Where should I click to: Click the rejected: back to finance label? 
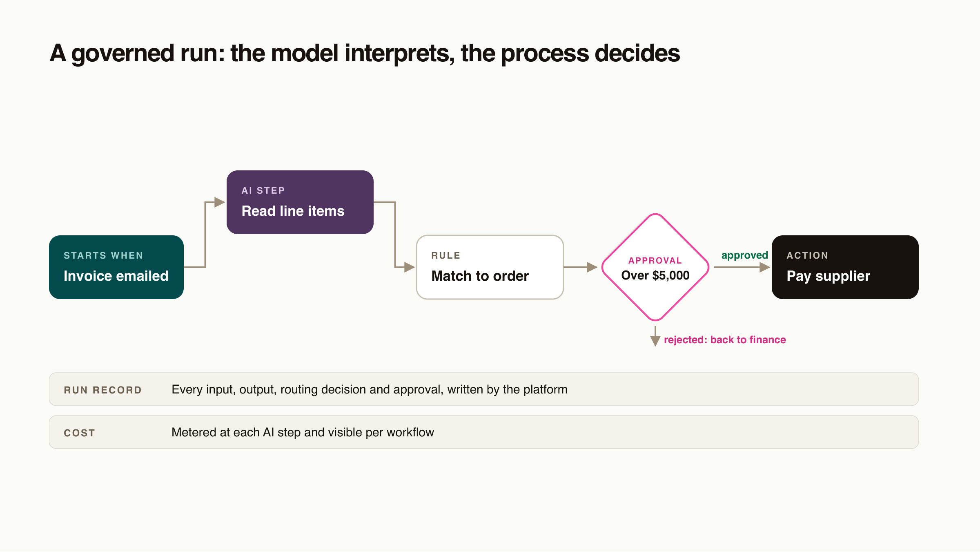[725, 340]
